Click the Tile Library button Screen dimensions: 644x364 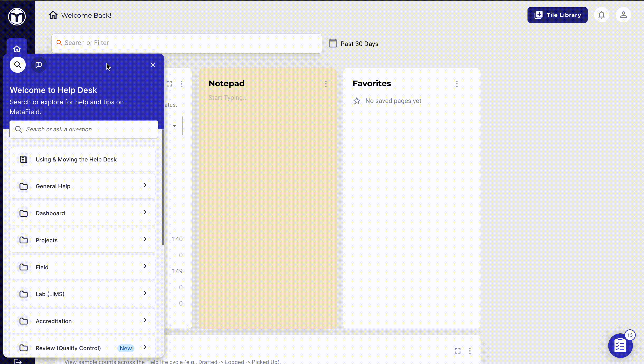[x=557, y=15]
